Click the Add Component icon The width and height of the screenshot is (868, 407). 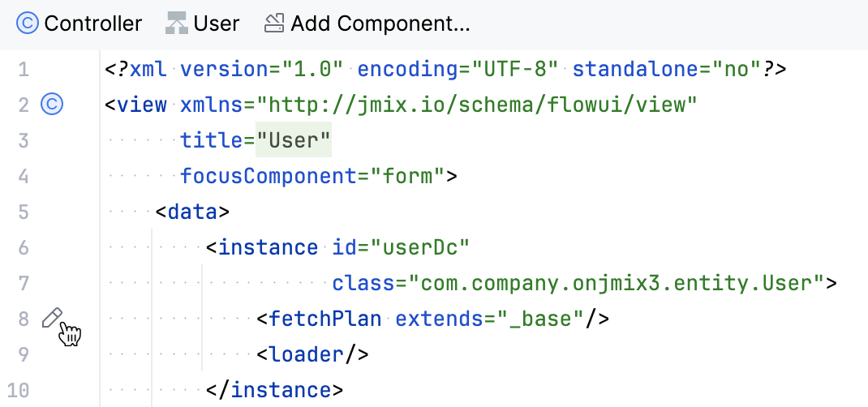click(x=274, y=24)
